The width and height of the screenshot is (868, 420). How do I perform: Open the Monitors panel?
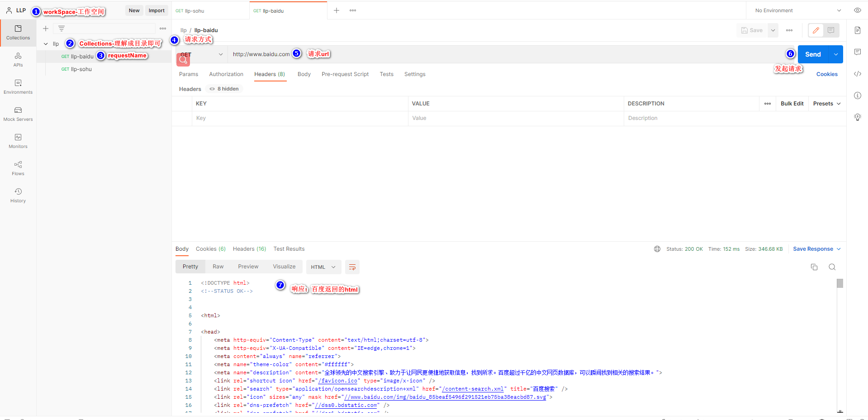point(18,141)
